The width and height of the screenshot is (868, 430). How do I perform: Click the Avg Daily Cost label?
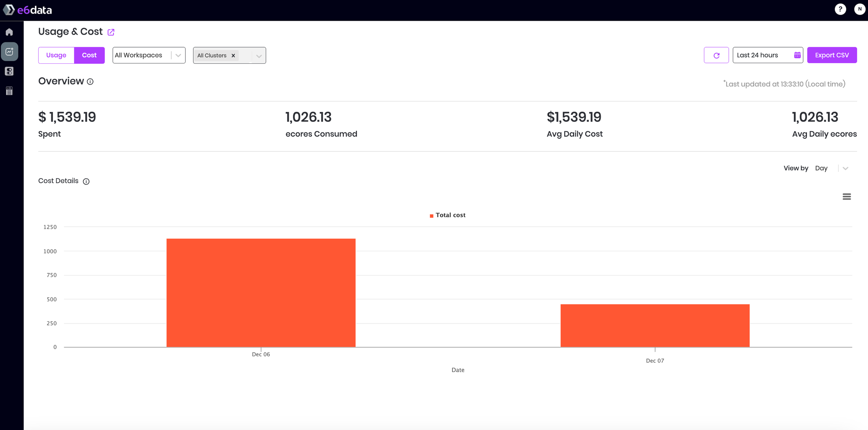pos(575,134)
